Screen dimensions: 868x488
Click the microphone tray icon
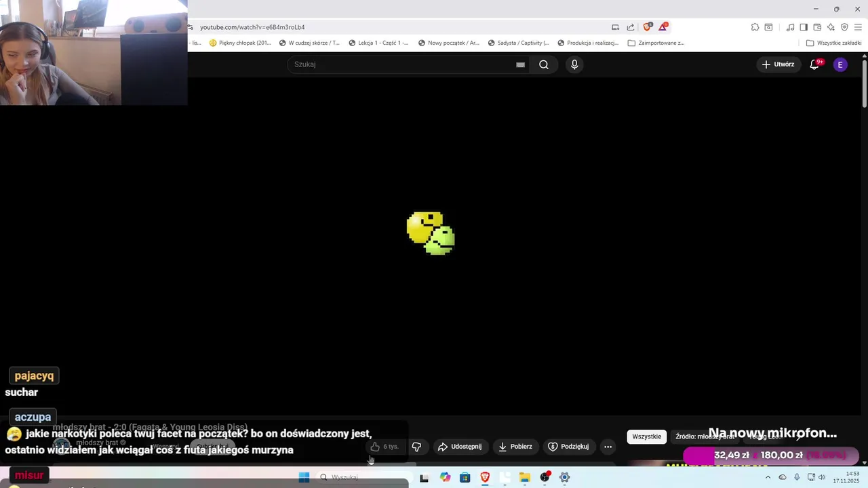click(x=797, y=477)
